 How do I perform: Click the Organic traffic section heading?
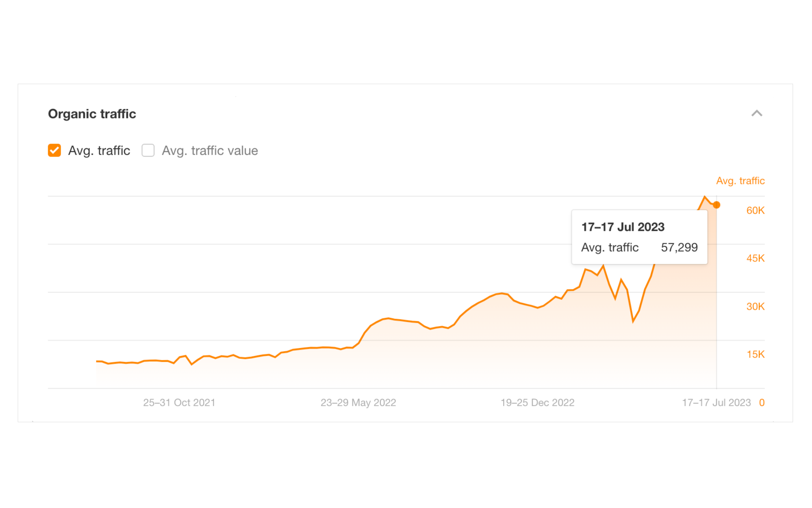click(x=92, y=114)
